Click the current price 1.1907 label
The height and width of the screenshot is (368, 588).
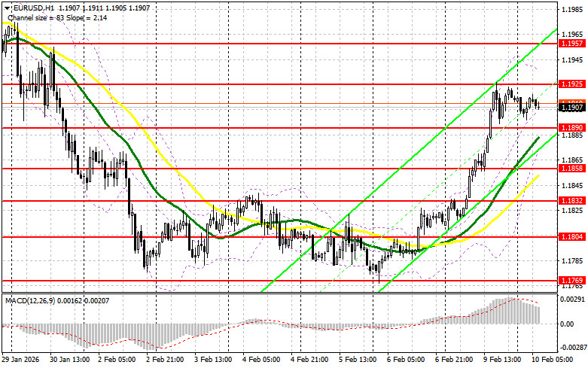(572, 108)
